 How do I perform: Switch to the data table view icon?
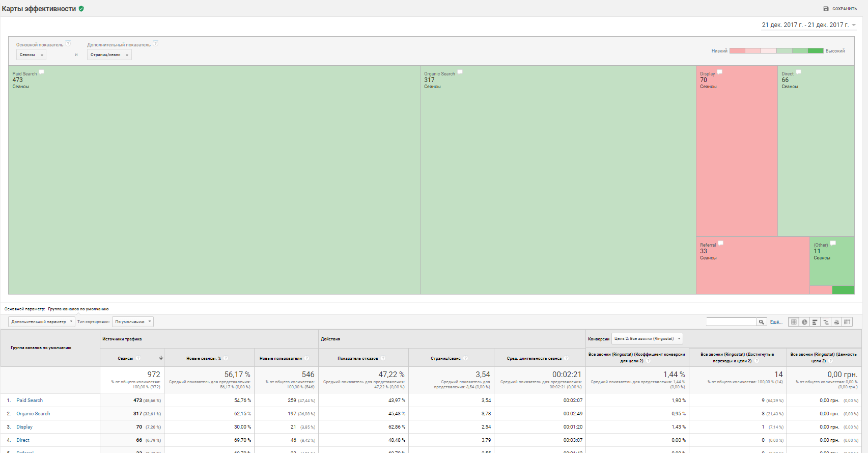point(794,322)
